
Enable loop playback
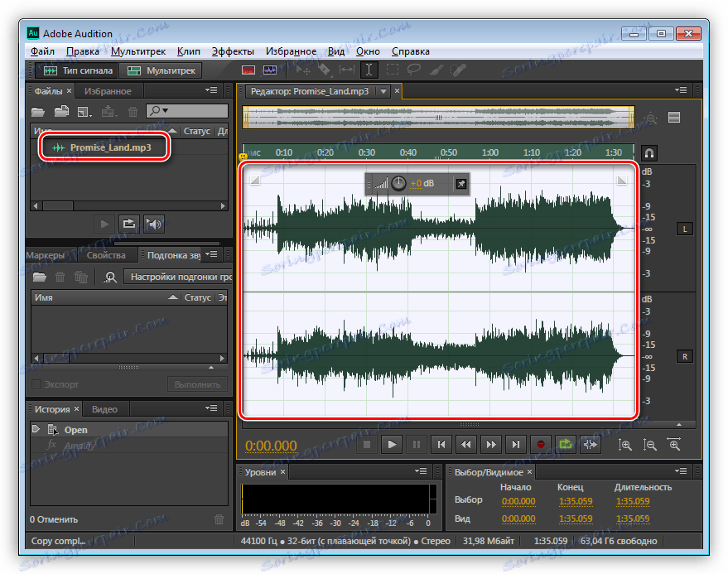(566, 445)
